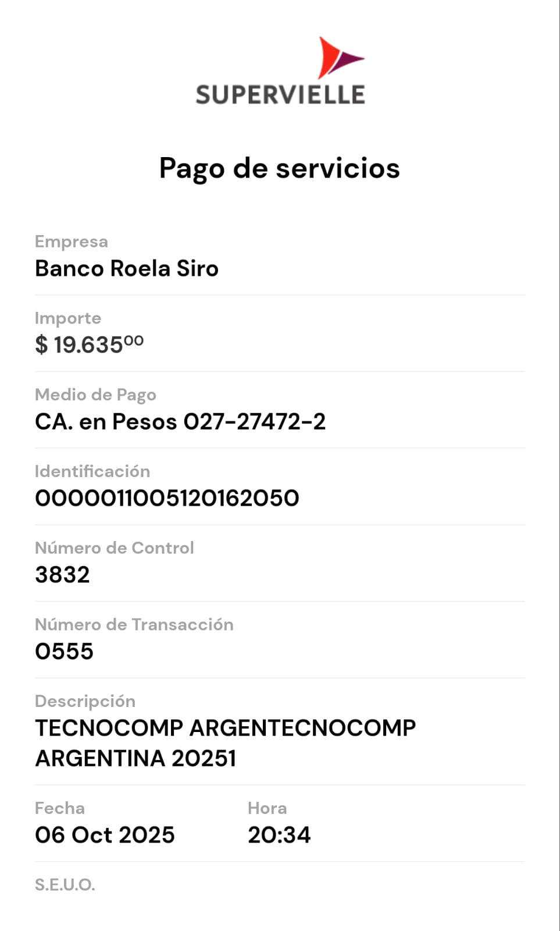
Task: Click the Empresa field label
Action: (x=72, y=241)
